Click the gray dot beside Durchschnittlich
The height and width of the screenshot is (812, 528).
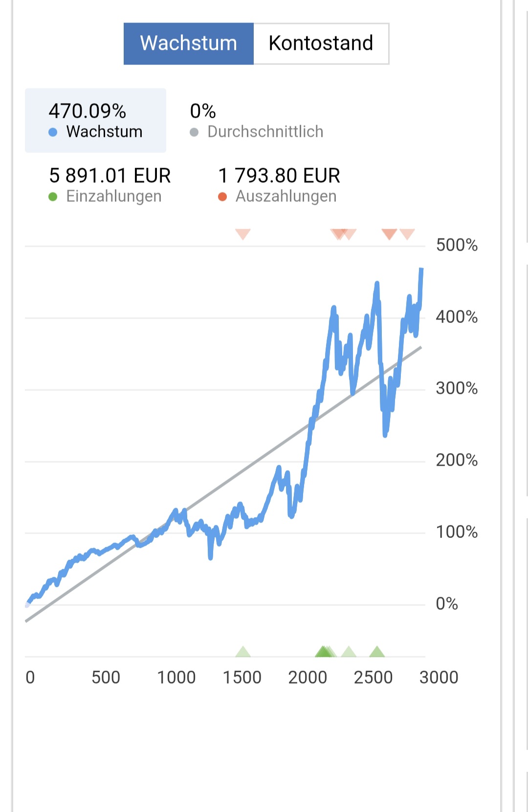tap(194, 132)
